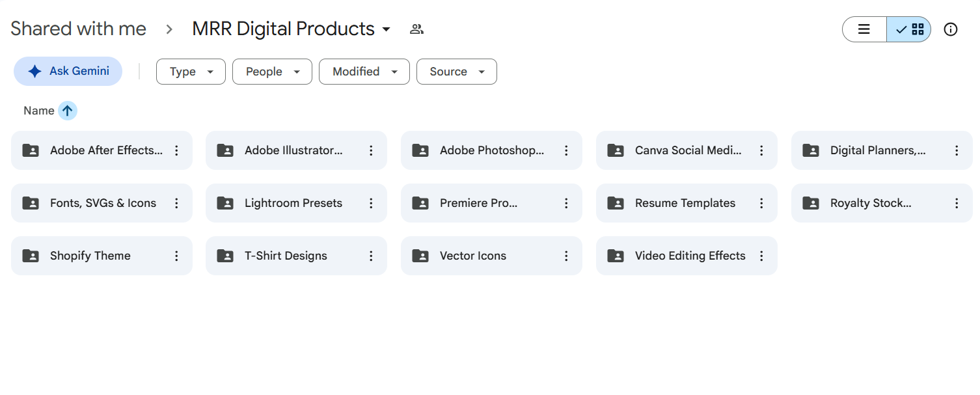Open more actions for Digital Planners folder
The width and height of the screenshot is (980, 395).
point(957,150)
